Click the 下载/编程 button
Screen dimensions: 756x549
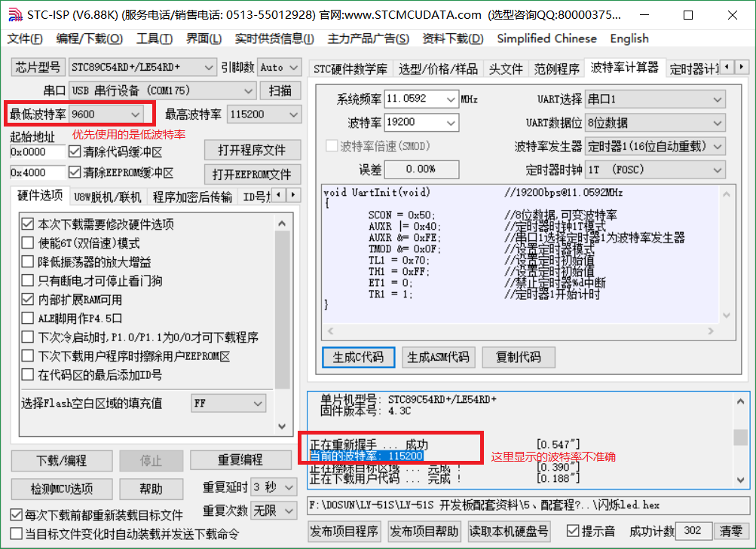coord(62,461)
